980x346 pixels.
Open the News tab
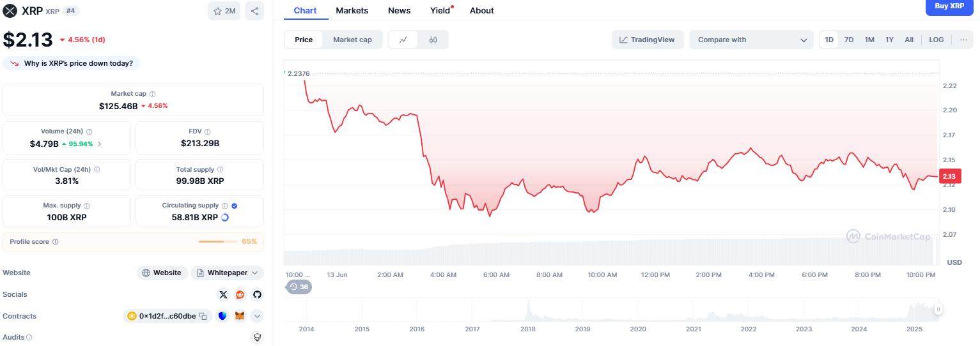point(400,10)
